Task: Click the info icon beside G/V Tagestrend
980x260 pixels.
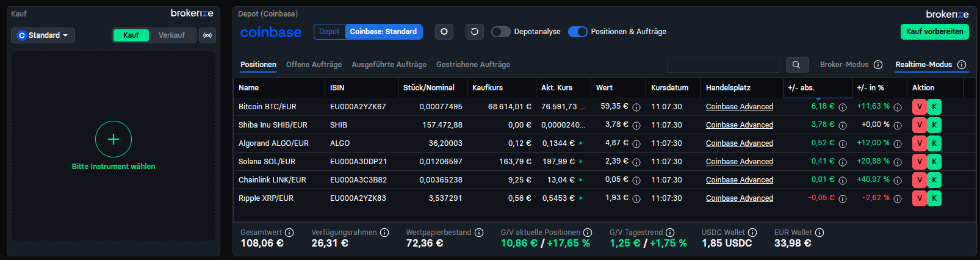Action: click(x=670, y=233)
